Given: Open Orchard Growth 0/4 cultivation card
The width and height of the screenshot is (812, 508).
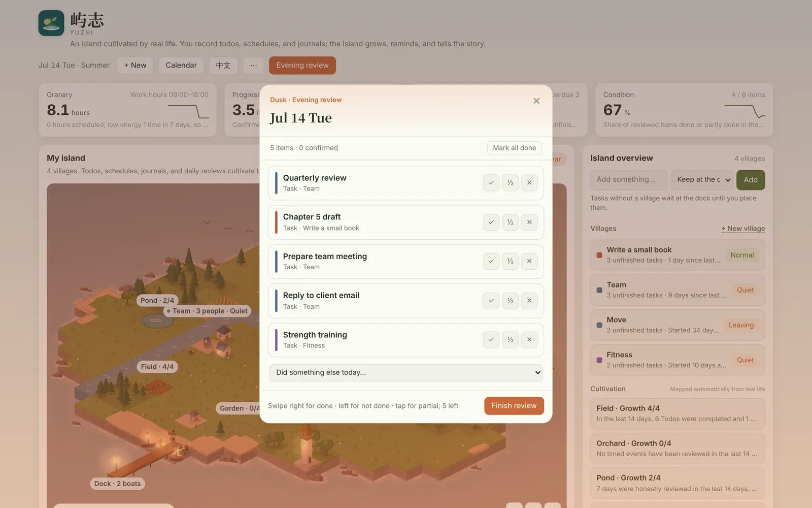Looking at the screenshot, I should (678, 449).
